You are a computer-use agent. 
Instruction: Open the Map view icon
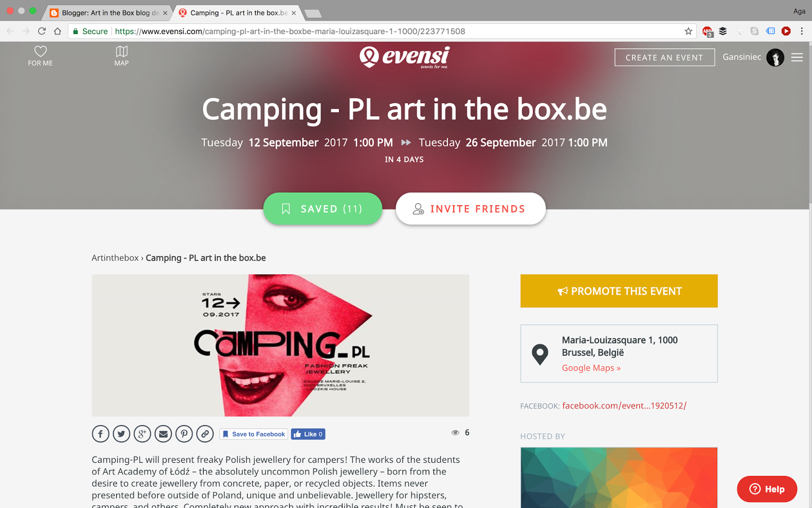coord(121,56)
